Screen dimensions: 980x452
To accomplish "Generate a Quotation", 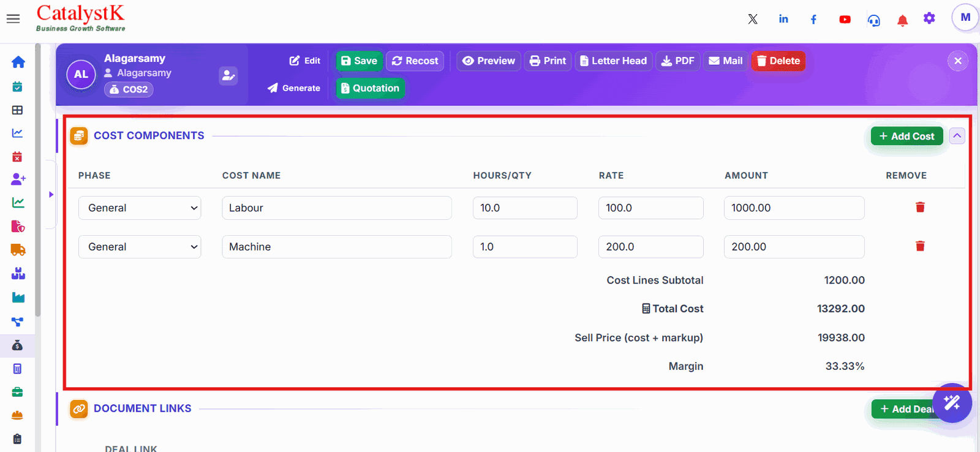I will tap(370, 88).
